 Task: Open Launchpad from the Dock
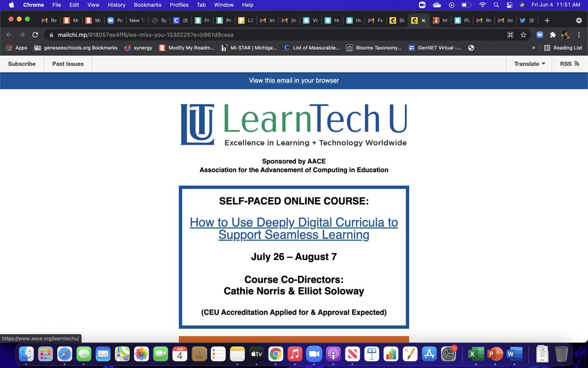click(46, 353)
